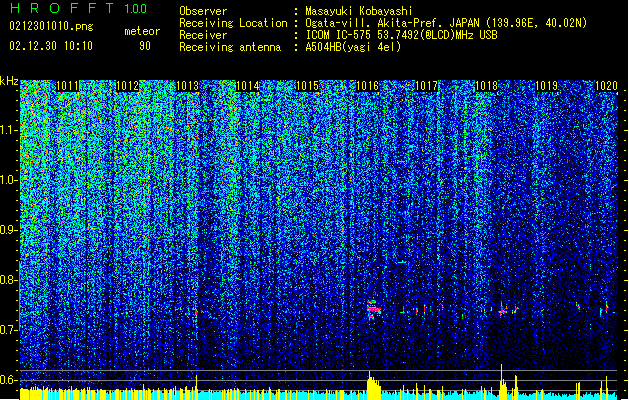
Task: Click the 1.1 kHz axis label
Action: click(9, 130)
